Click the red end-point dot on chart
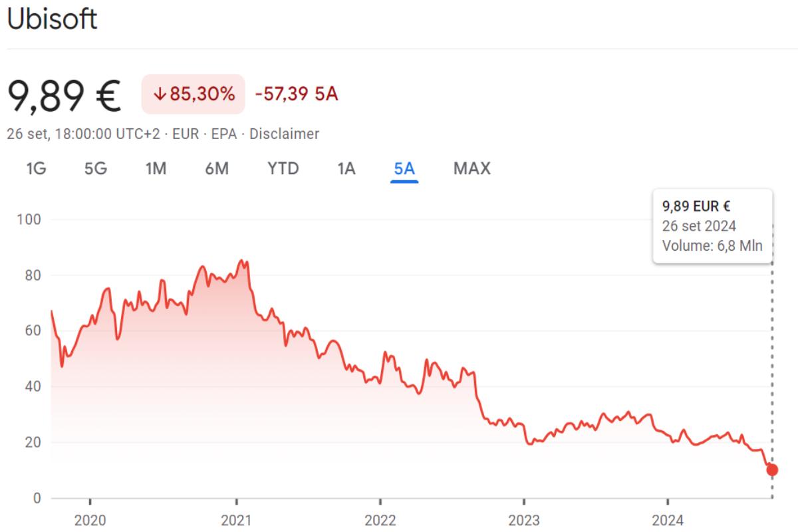 772,470
